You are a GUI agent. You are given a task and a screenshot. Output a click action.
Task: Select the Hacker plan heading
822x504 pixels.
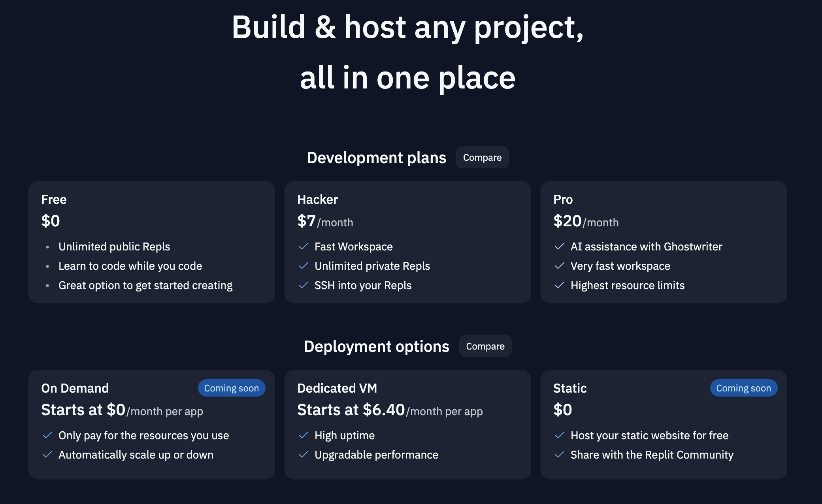point(317,199)
